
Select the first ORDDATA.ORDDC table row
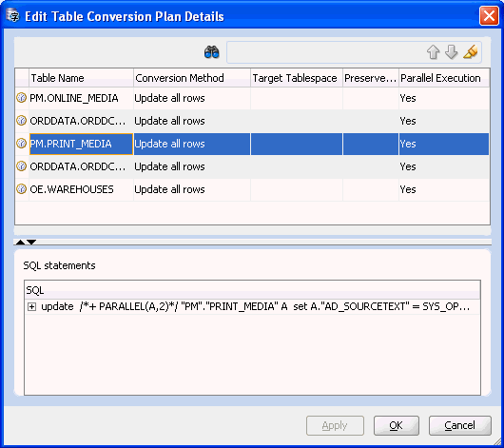[252, 121]
